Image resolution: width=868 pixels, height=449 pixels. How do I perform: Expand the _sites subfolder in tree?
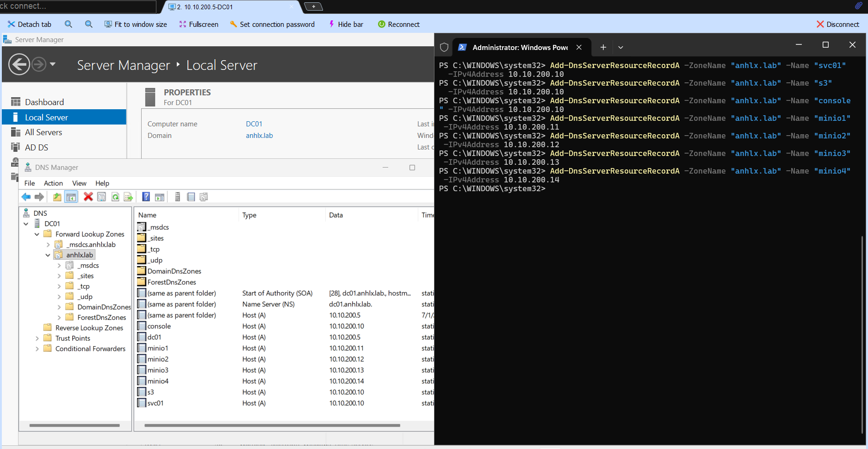click(59, 276)
